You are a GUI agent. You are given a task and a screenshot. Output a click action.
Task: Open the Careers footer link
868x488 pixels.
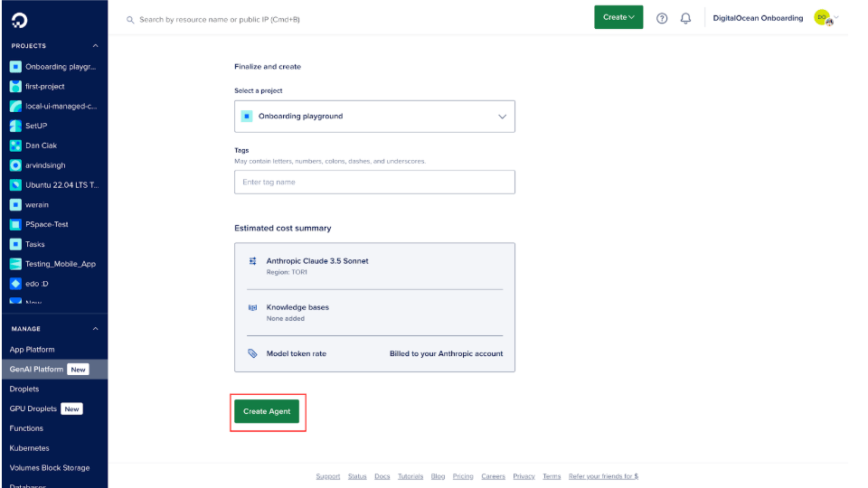[x=493, y=476]
